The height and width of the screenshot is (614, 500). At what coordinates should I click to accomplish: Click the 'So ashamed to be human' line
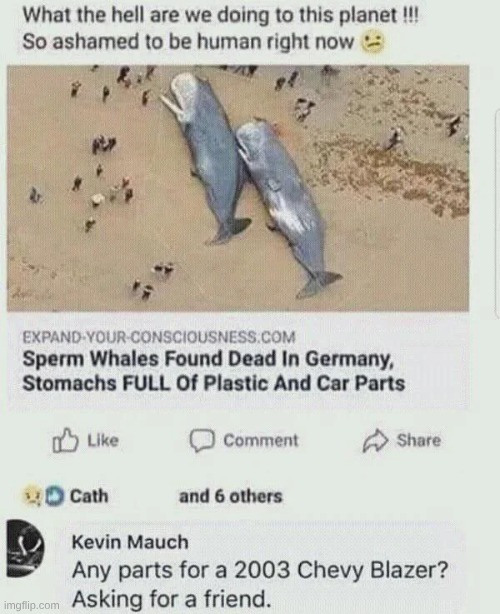coord(188,42)
